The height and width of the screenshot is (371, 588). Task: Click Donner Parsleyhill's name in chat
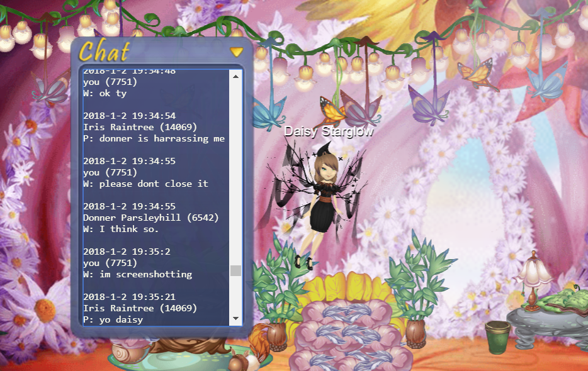(151, 217)
